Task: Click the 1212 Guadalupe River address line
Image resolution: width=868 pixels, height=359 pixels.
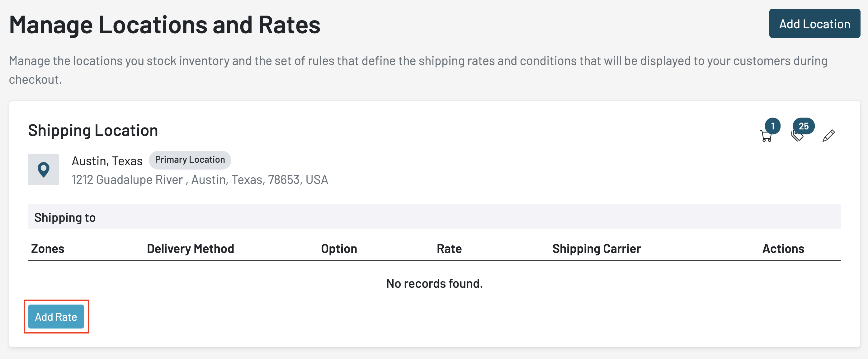Action: coord(200,179)
